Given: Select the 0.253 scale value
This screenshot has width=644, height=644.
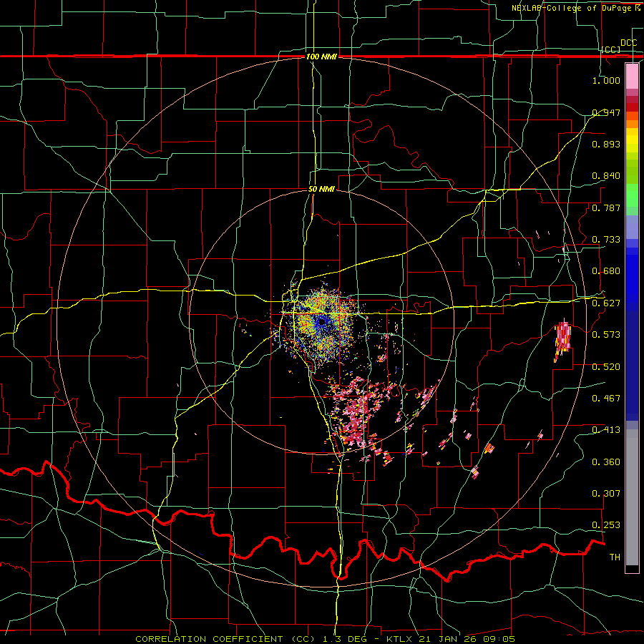Looking at the screenshot, I should point(606,525).
